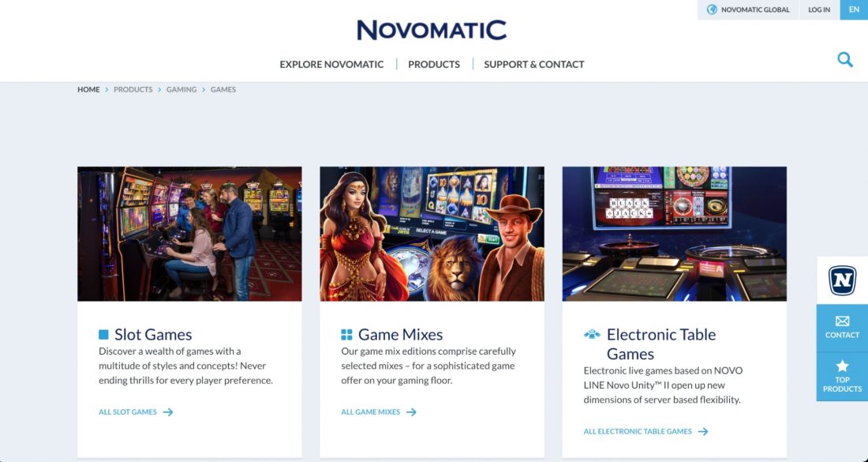
Task: Open the EN language selector
Action: pyautogui.click(x=854, y=9)
